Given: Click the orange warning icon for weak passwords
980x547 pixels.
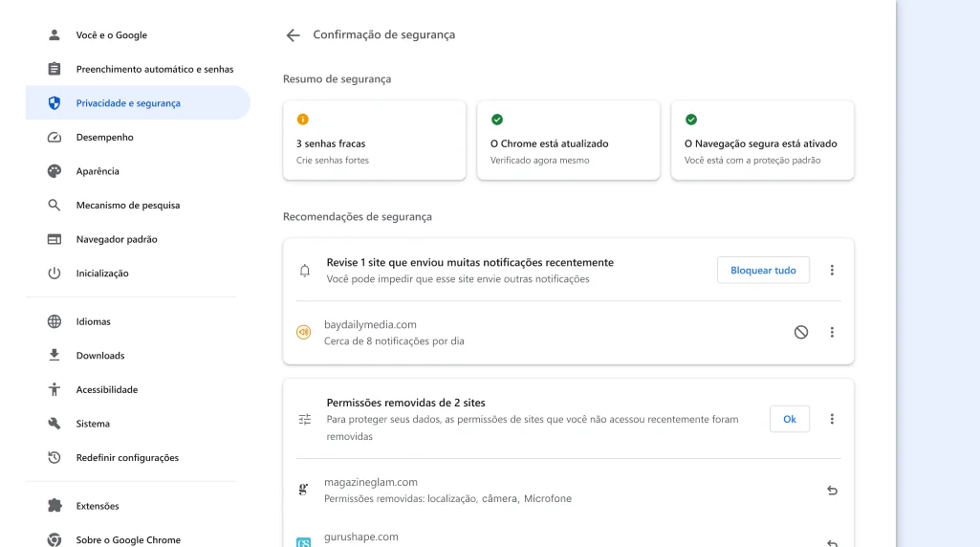Looking at the screenshot, I should pos(302,120).
